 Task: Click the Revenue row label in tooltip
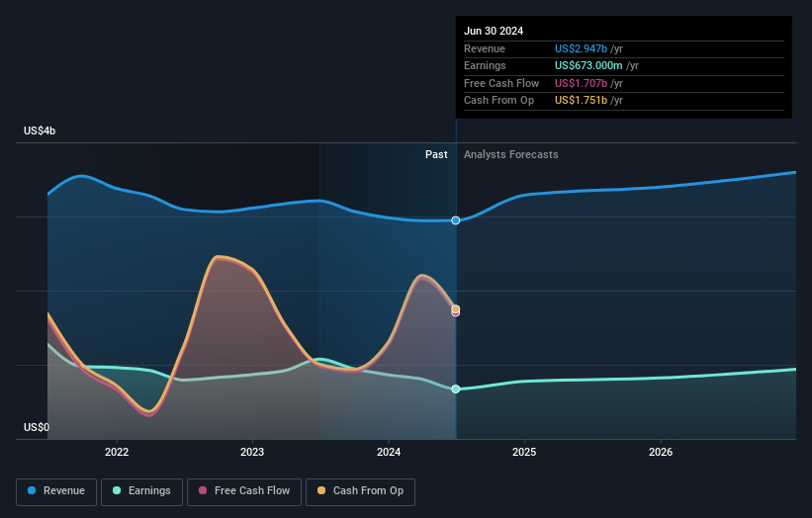tap(485, 48)
